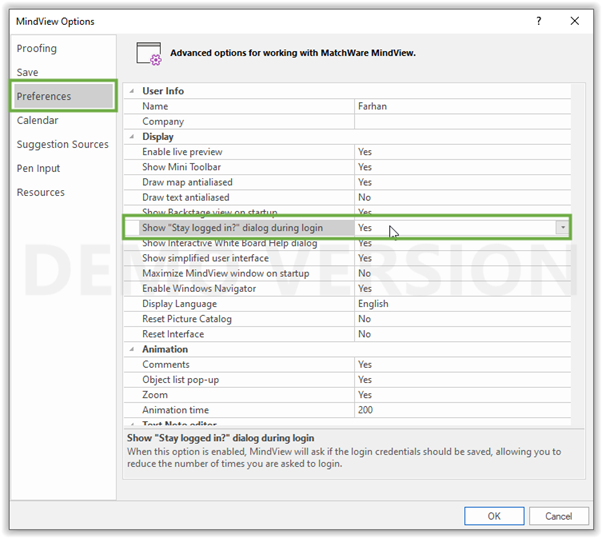The image size is (602, 538).
Task: Select the Preferences section
Action: [x=63, y=96]
